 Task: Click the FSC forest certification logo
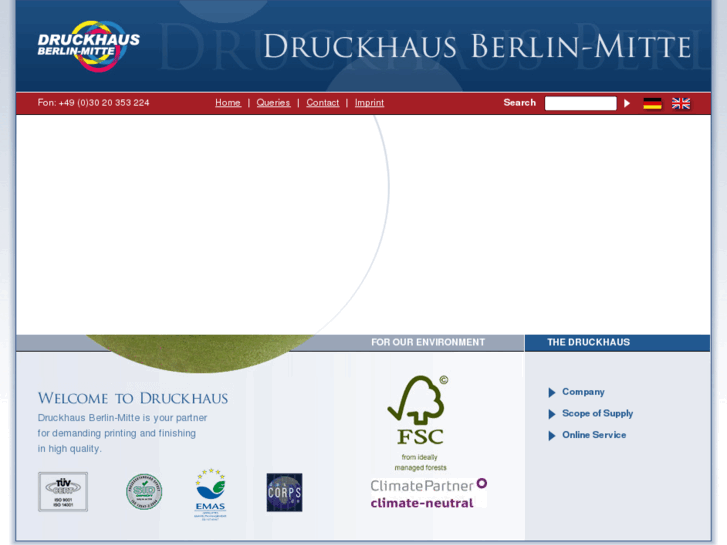(x=419, y=410)
